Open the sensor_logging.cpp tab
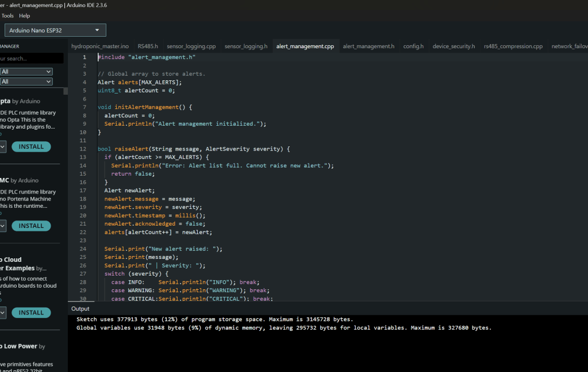 click(x=191, y=46)
